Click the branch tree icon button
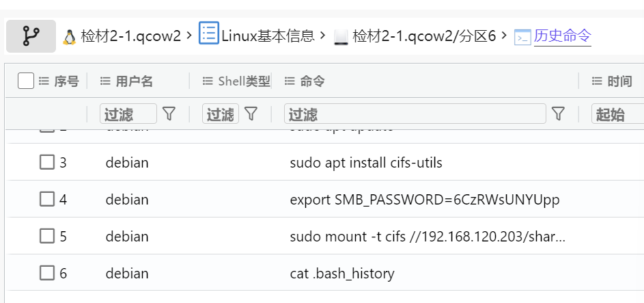 coord(31,36)
